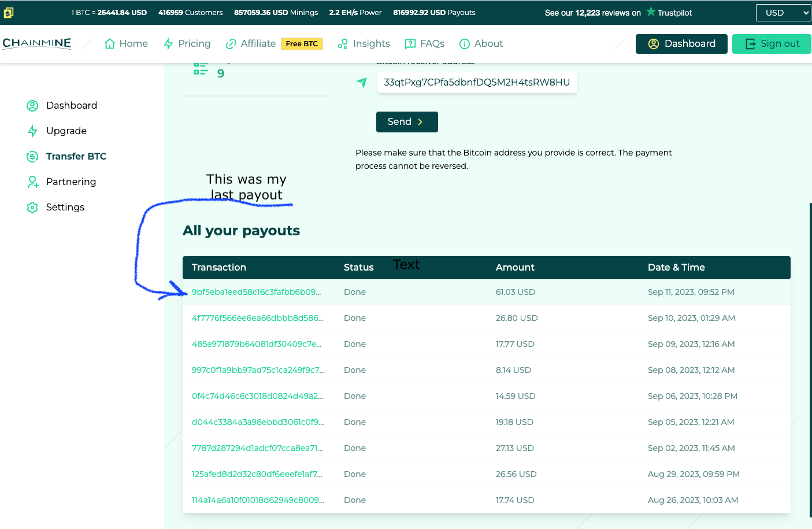Open transaction 997c0f1a9bb97ad75c1ca249f9c7...
The width and height of the screenshot is (812, 529).
258,371
